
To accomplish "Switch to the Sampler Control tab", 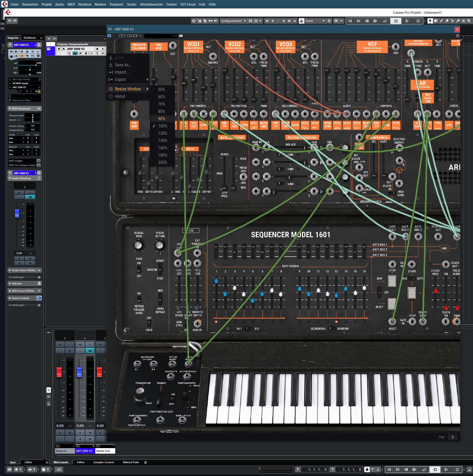I will pyautogui.click(x=103, y=462).
